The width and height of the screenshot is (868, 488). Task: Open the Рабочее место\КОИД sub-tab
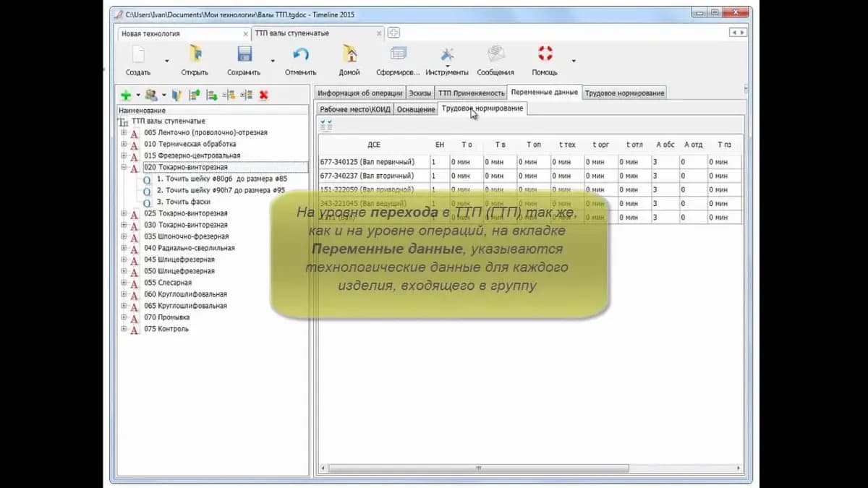click(355, 109)
